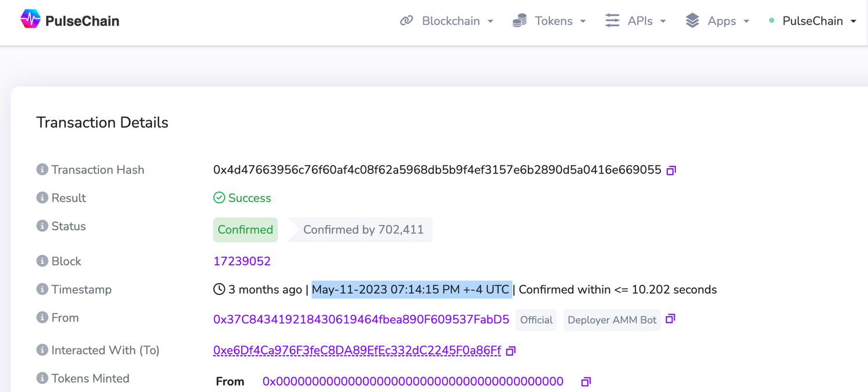868x392 pixels.
Task: Open the Interacted With contract address link
Action: (357, 350)
